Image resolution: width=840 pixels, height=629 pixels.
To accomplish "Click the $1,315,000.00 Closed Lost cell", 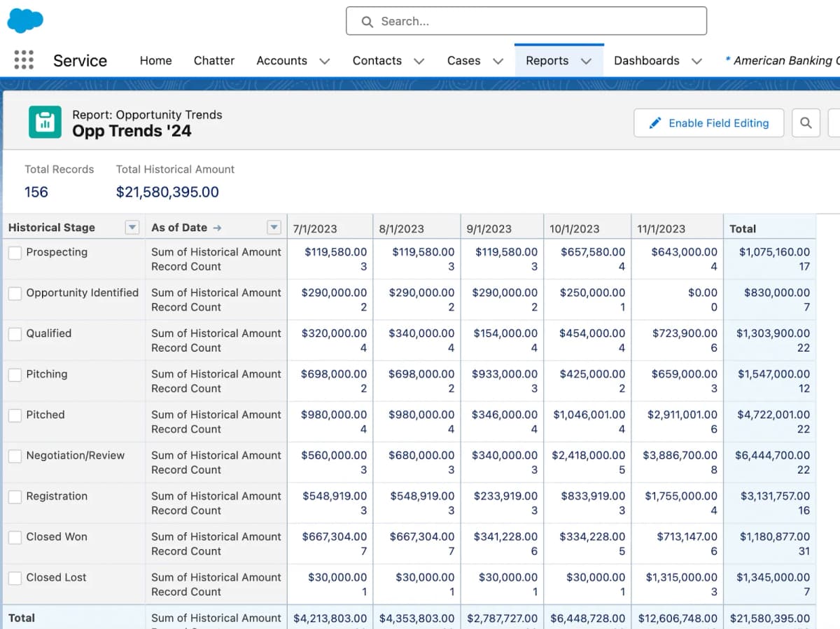I will click(681, 576).
